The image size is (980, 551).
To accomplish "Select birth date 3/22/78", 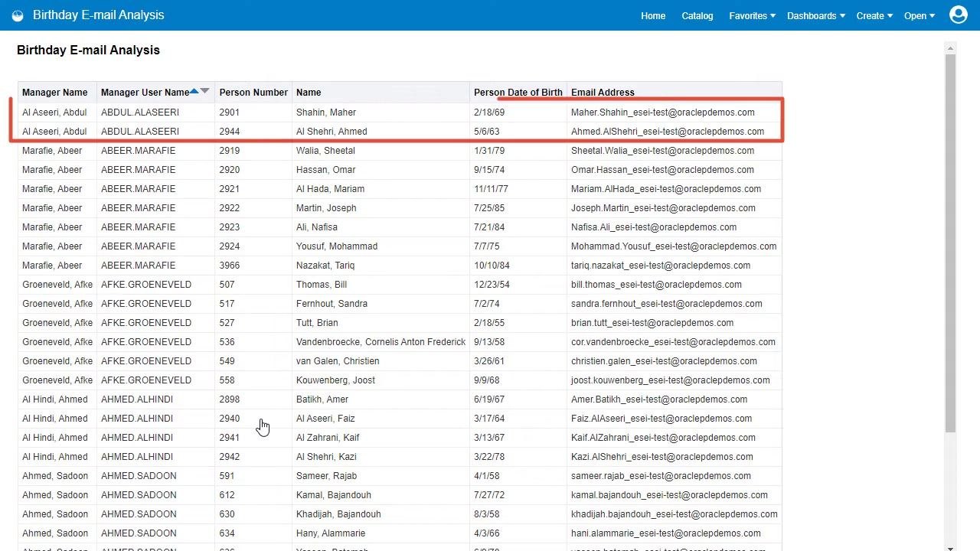I will 489,457.
